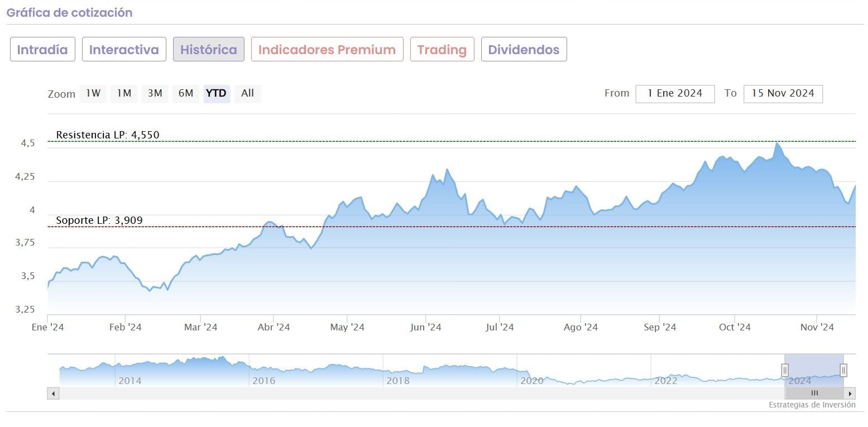Click the navigator scrollbar thumb grip

(814, 394)
